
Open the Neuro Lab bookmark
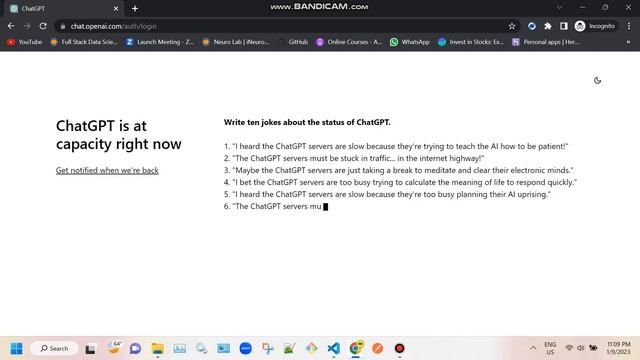236,42
